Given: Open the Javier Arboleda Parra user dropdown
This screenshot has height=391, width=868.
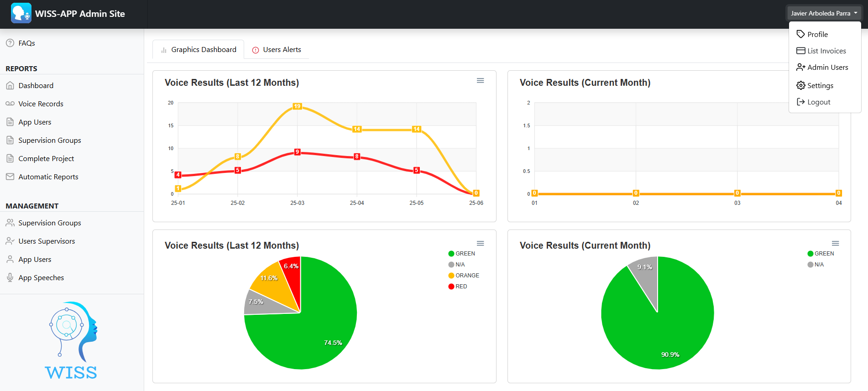Looking at the screenshot, I should 824,13.
